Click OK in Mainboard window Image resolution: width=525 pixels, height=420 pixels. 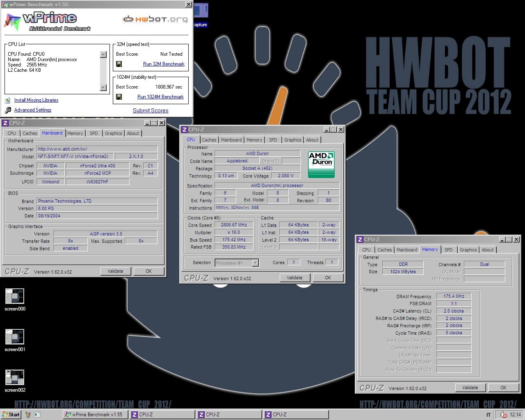(x=149, y=271)
